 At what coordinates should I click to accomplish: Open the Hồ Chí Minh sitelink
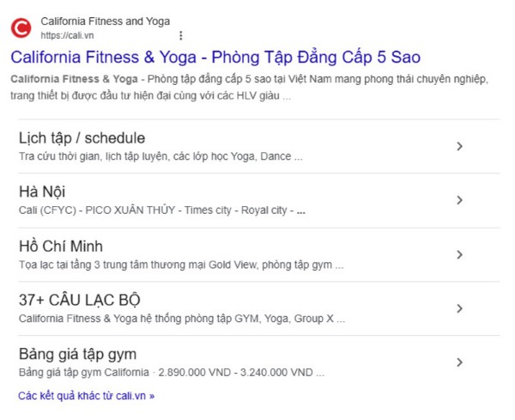61,247
